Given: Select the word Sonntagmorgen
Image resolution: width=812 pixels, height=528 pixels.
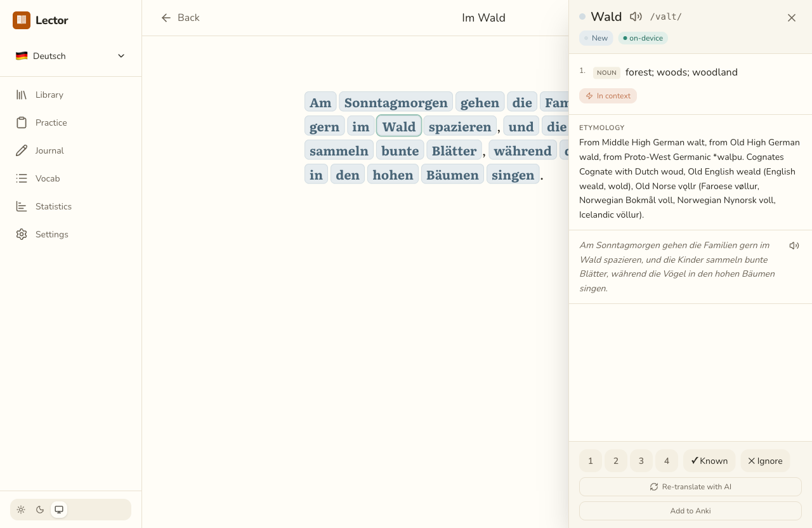Looking at the screenshot, I should click(396, 102).
